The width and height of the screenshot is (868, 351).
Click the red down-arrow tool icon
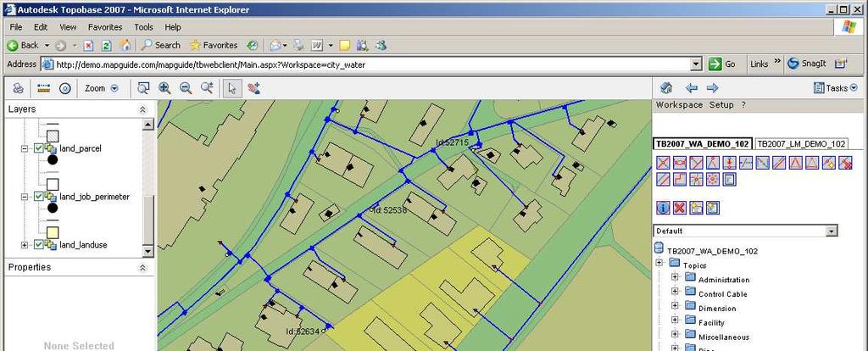point(730,163)
